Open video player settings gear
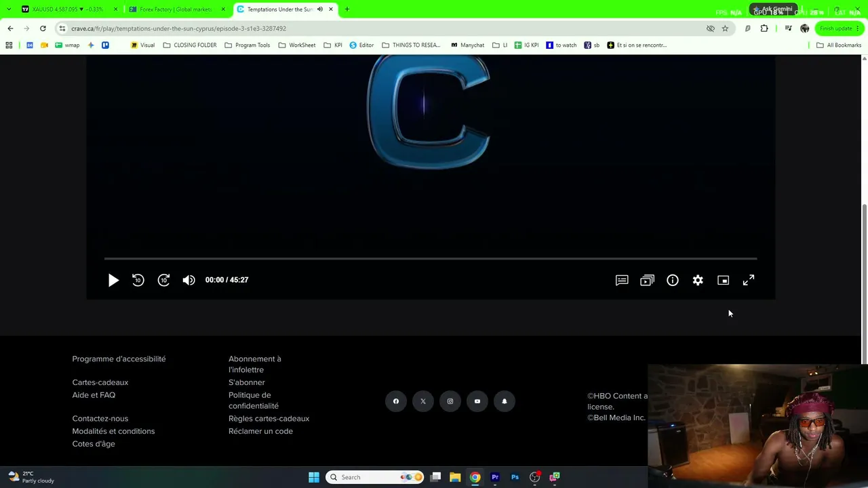868x488 pixels. click(x=698, y=280)
